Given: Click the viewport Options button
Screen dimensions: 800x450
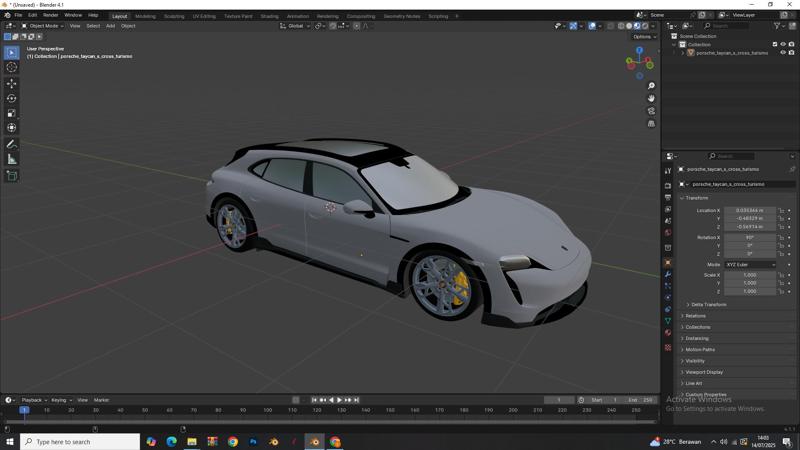Looking at the screenshot, I should [x=643, y=36].
